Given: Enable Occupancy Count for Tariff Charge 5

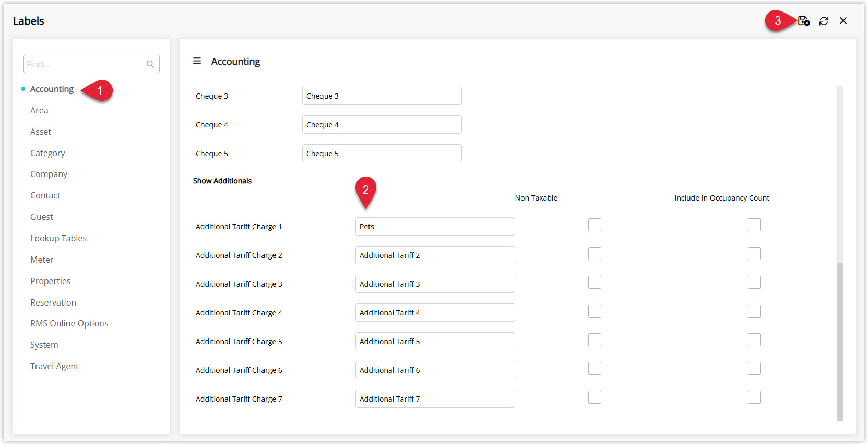Looking at the screenshot, I should (754, 340).
